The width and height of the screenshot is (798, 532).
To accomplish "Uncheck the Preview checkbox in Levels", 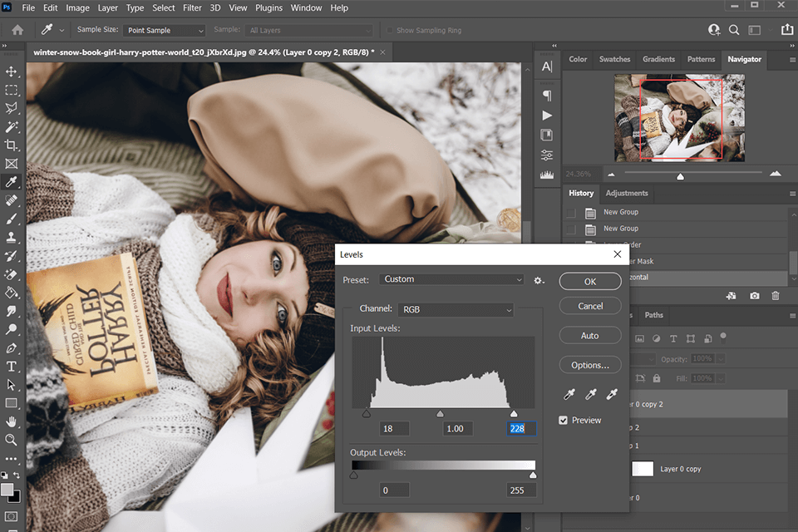I will (x=564, y=421).
